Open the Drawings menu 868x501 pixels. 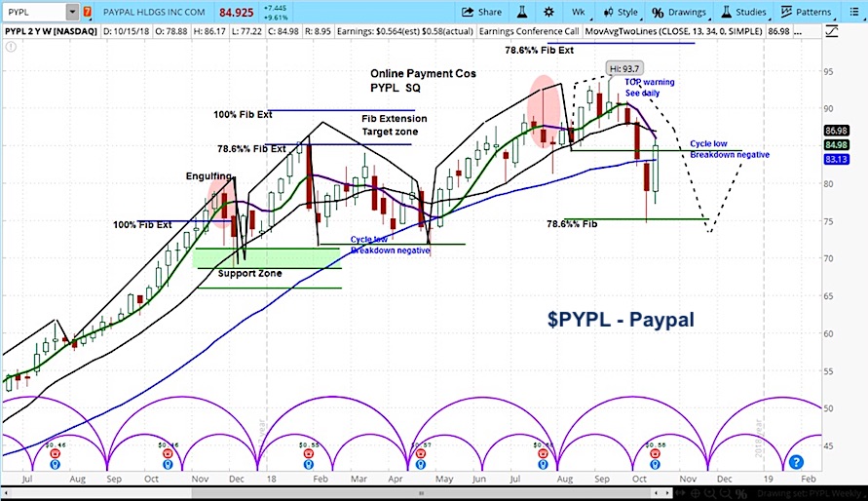tap(679, 12)
